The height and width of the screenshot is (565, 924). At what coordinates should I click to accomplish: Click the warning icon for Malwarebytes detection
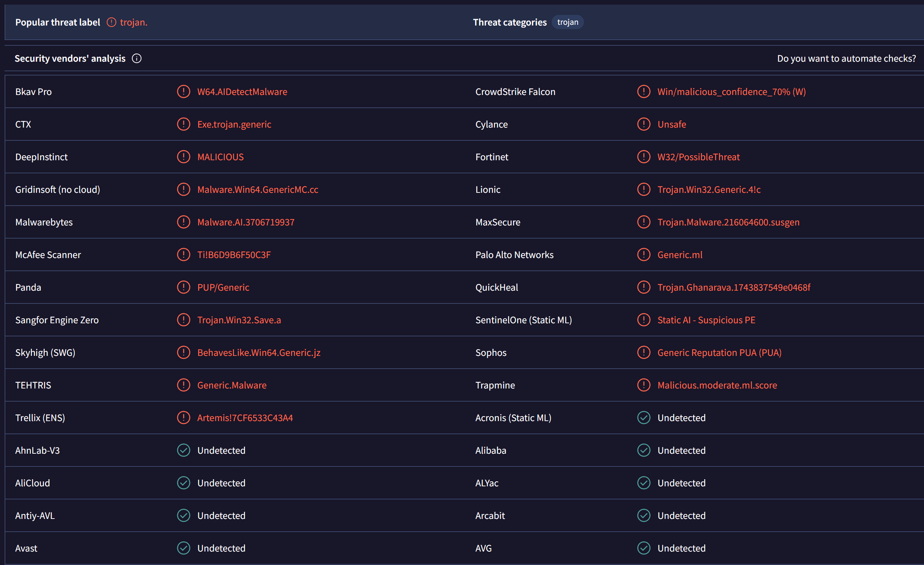tap(183, 222)
